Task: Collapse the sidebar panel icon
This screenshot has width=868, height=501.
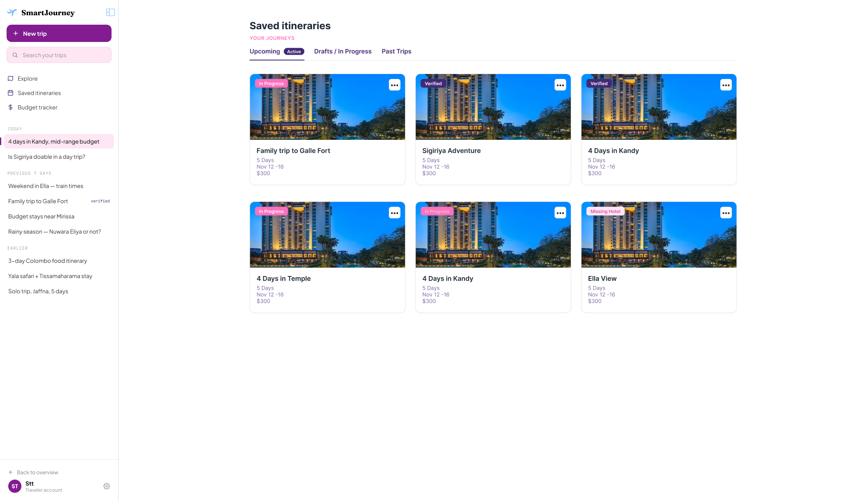Action: [x=110, y=12]
